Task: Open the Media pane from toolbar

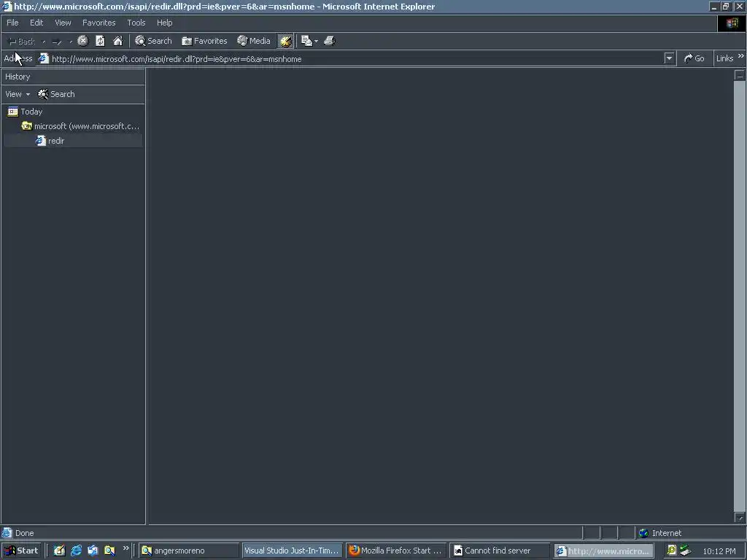Action: [254, 41]
